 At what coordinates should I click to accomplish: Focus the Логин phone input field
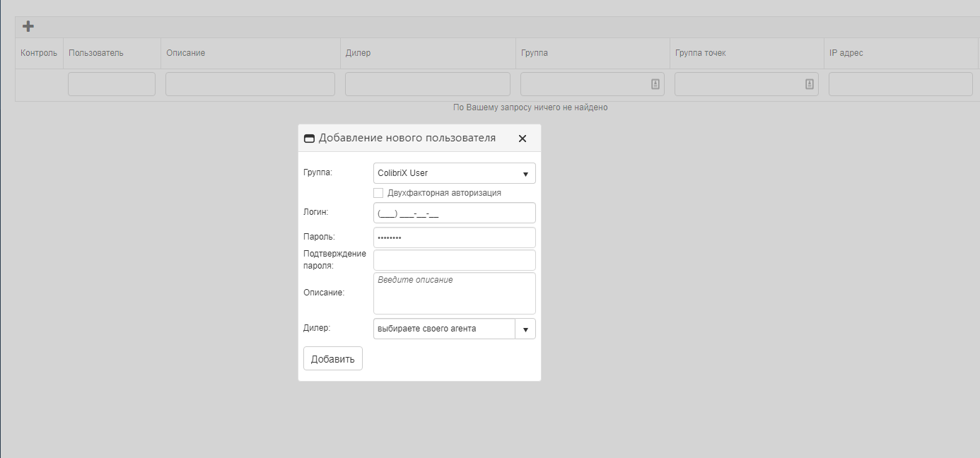tap(455, 213)
